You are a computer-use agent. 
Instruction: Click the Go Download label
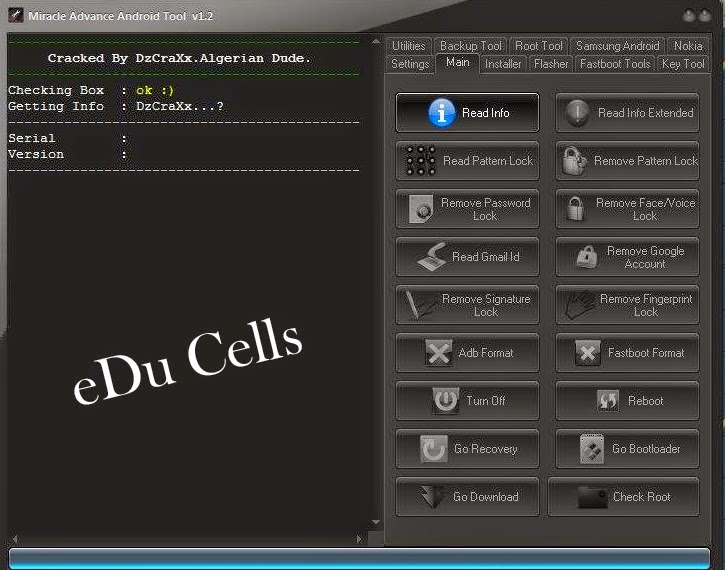486,497
